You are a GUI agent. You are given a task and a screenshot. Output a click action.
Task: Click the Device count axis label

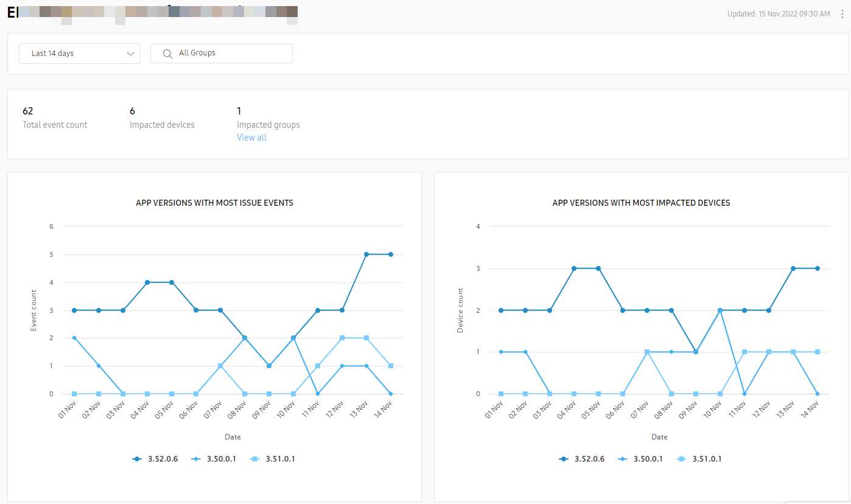pyautogui.click(x=460, y=310)
